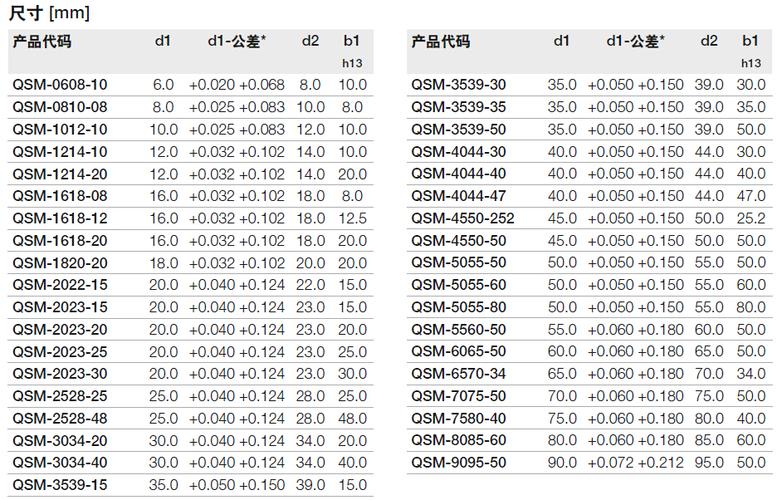Click product code QSM-2023-30
Image resolution: width=782 pixels, height=500 pixels.
point(60,374)
